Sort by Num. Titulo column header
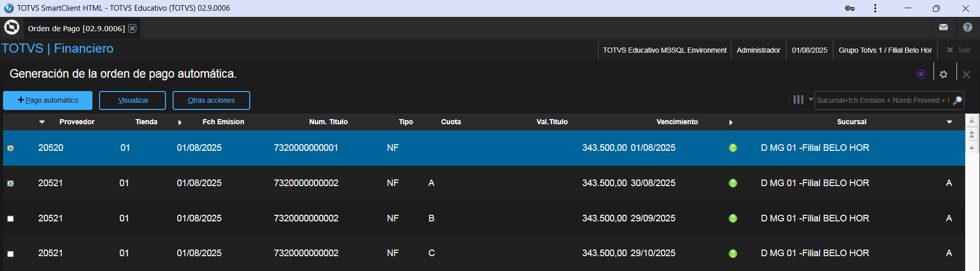Screen dimensions: 980x271 (x=328, y=122)
